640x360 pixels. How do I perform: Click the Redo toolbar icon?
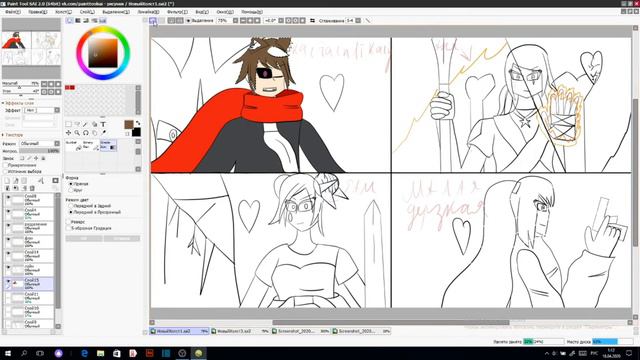[x=162, y=20]
